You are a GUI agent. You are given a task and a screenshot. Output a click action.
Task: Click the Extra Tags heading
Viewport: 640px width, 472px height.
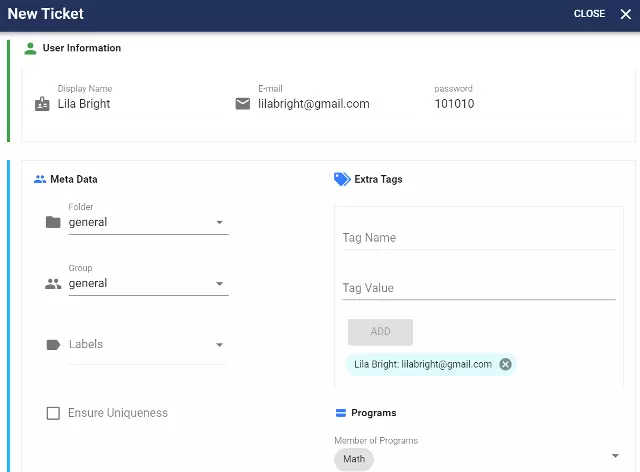(x=378, y=179)
